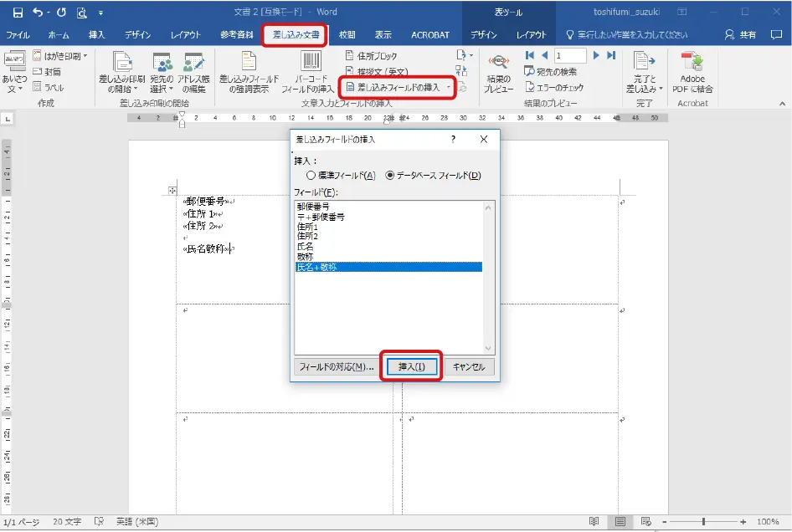The width and height of the screenshot is (792, 532).
Task: Switch to the 挿入 tab
Action: pos(96,35)
